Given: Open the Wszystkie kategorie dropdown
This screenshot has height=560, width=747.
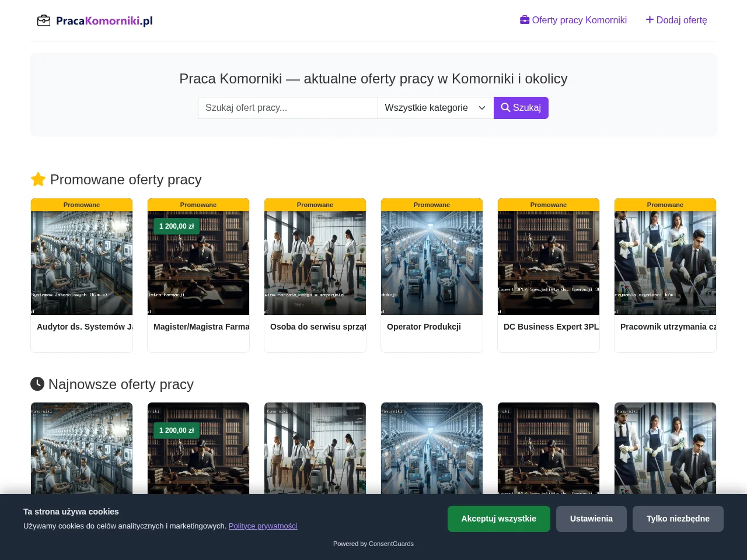Looking at the screenshot, I should [435, 108].
